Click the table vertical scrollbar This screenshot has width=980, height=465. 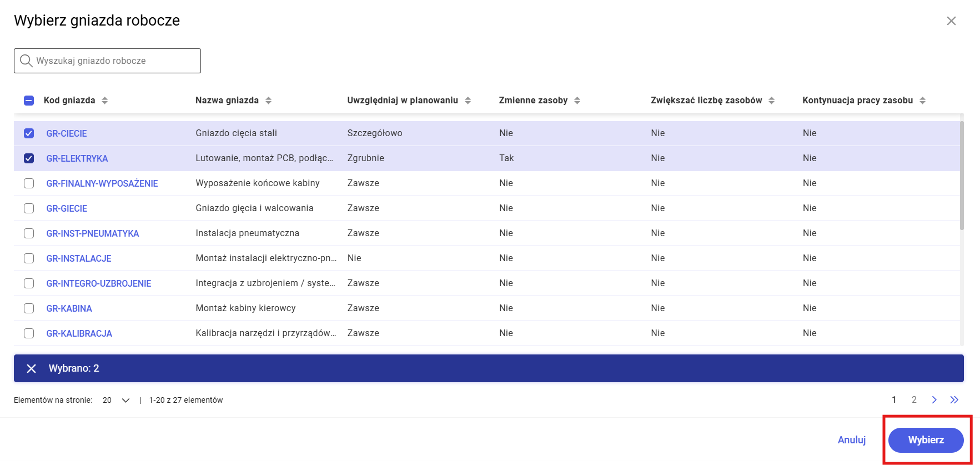point(962,175)
